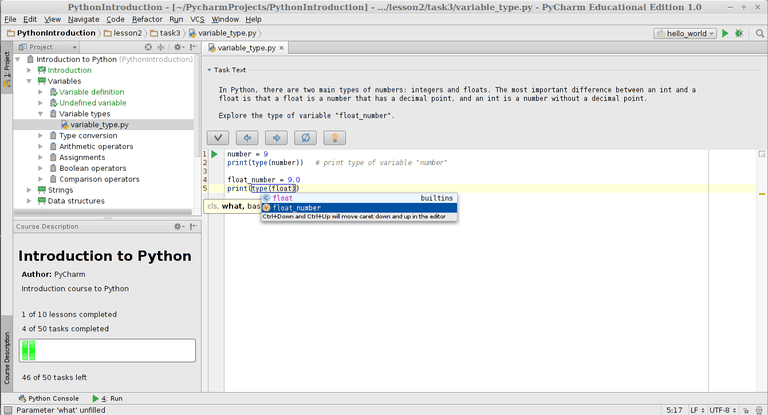
Task: Click the Python file icon of variable_type.py in tree
Action: [65, 124]
